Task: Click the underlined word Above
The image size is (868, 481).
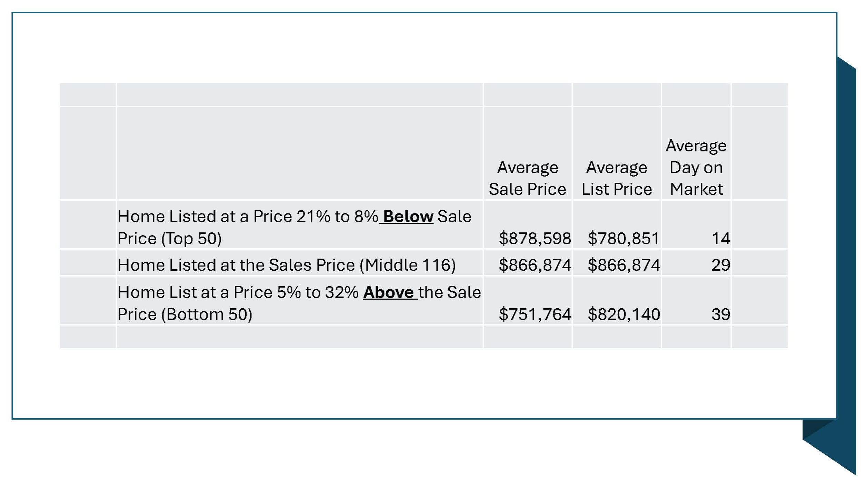Action: (388, 292)
